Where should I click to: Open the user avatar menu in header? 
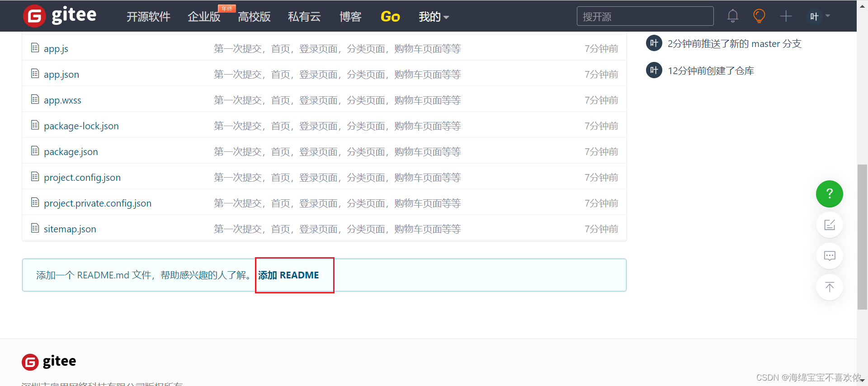(818, 16)
